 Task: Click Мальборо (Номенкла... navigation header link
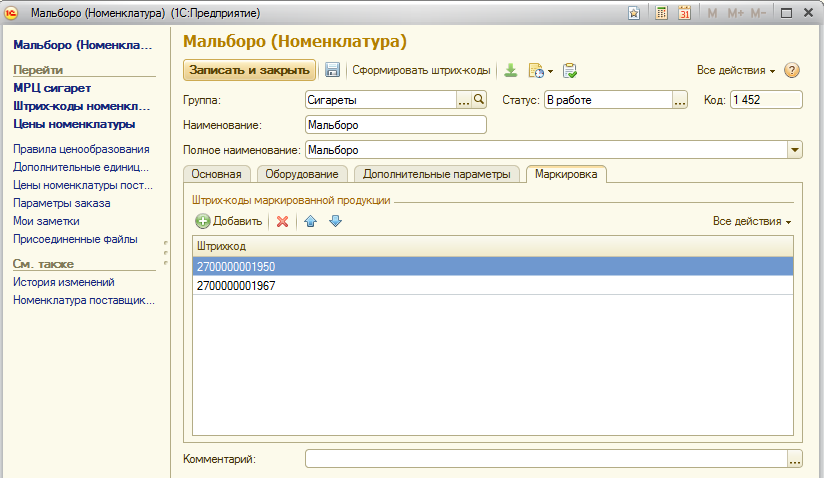(x=83, y=45)
